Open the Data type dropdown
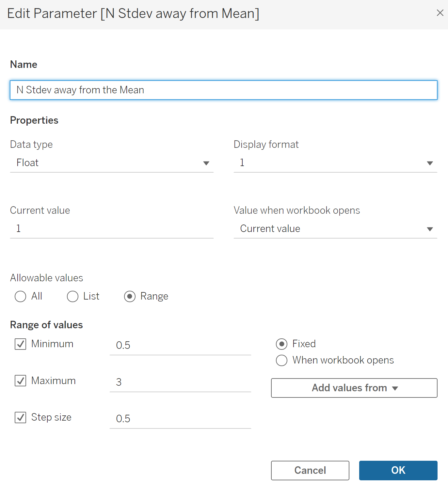Viewport: 448px width, 495px height. point(112,163)
